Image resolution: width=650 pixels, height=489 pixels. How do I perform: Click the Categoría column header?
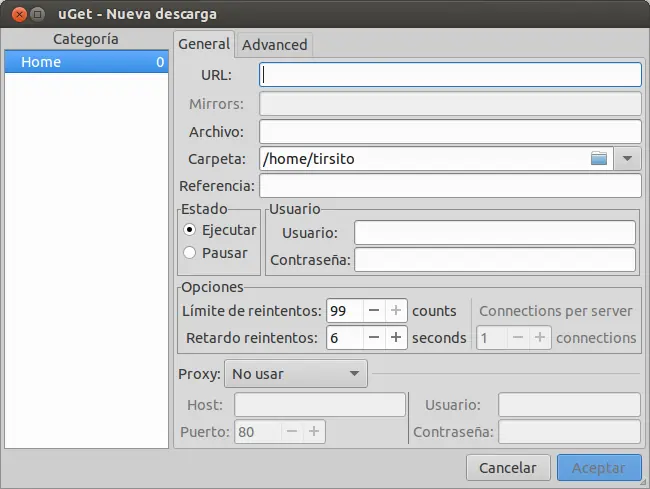coord(86,39)
